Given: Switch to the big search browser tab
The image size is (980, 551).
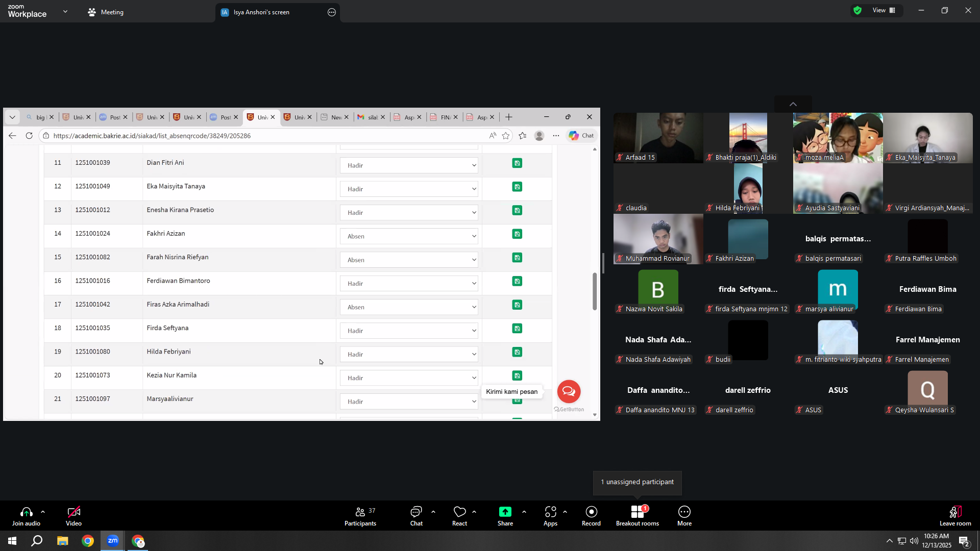Looking at the screenshot, I should (39, 117).
